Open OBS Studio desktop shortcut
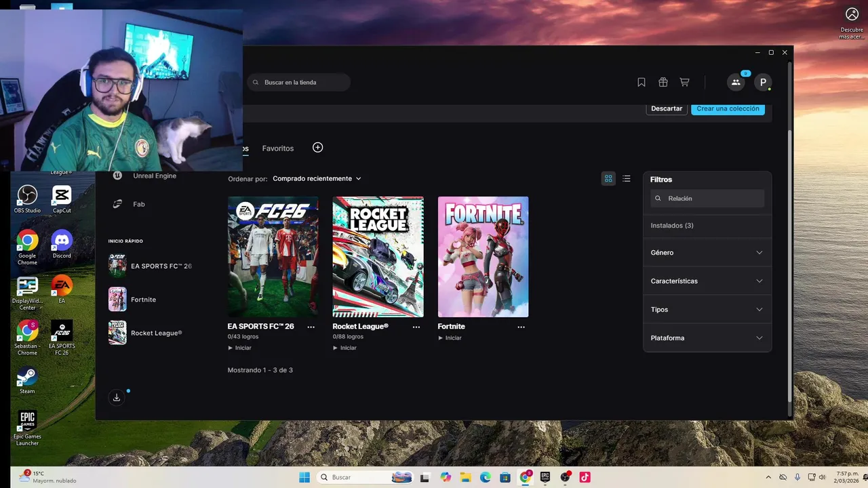 click(27, 199)
